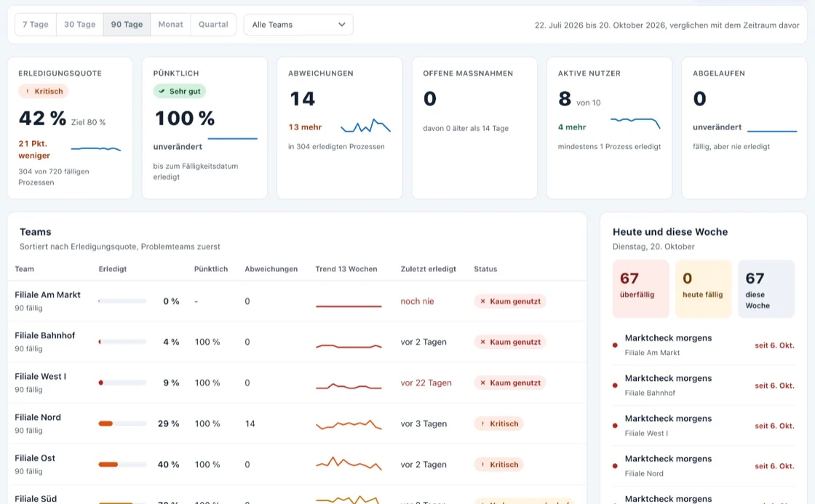Click Filiale Am Markt progress bar
The image size is (815, 504).
[x=122, y=301]
